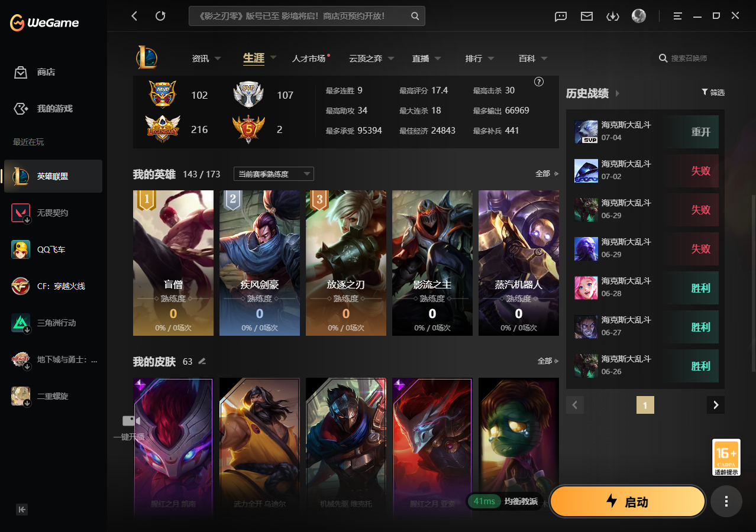Image resolution: width=756 pixels, height=532 pixels.
Task: Open the 06-27 胜利 match record
Action: point(647,327)
